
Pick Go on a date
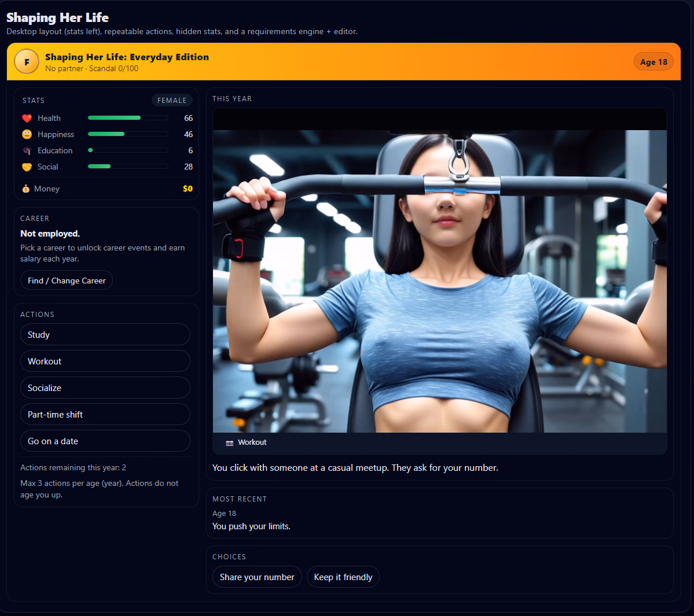coord(105,441)
